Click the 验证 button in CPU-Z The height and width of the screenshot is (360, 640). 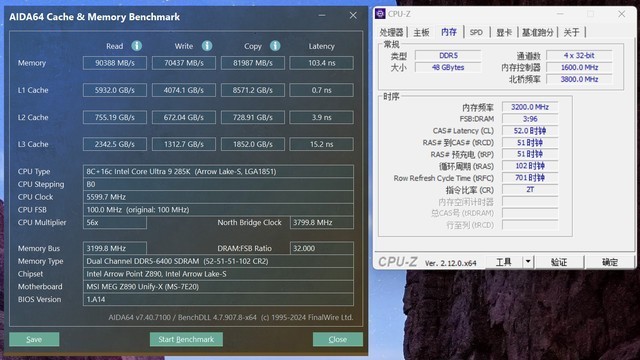[559, 262]
